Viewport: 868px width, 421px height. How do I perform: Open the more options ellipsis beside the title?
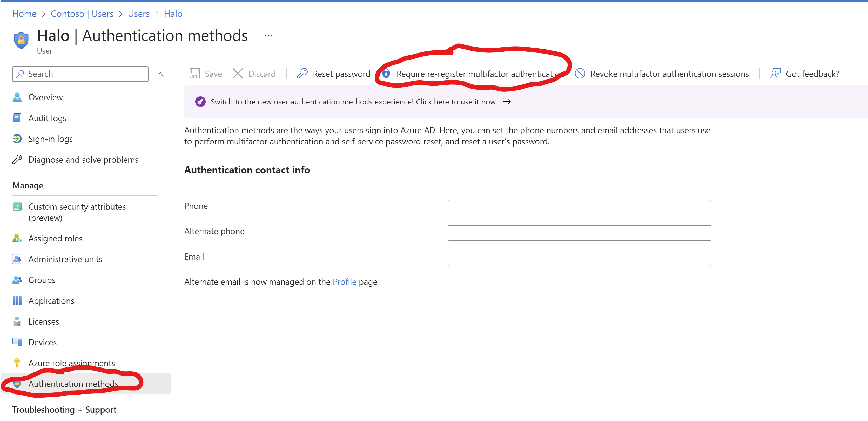(268, 36)
